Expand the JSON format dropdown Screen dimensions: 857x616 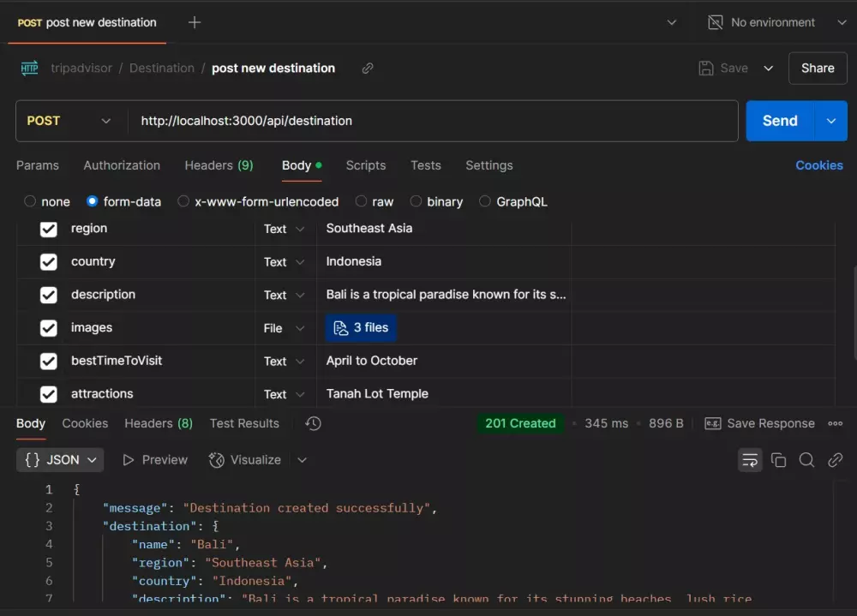[60, 460]
